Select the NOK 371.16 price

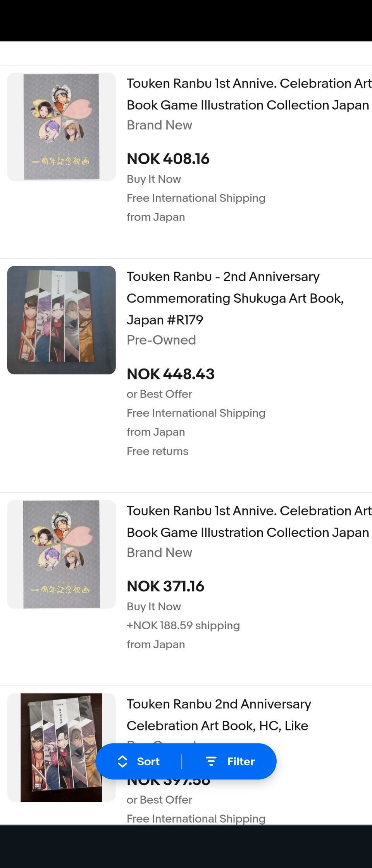click(165, 586)
